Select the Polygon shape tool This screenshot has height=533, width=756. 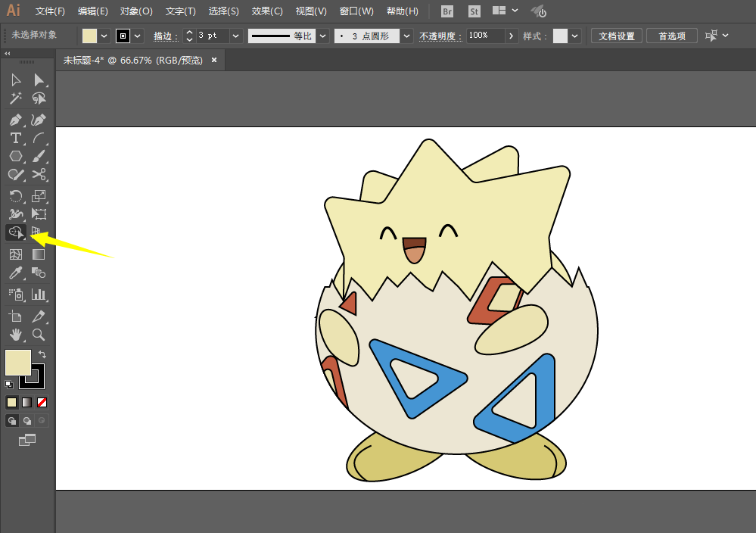coord(16,156)
